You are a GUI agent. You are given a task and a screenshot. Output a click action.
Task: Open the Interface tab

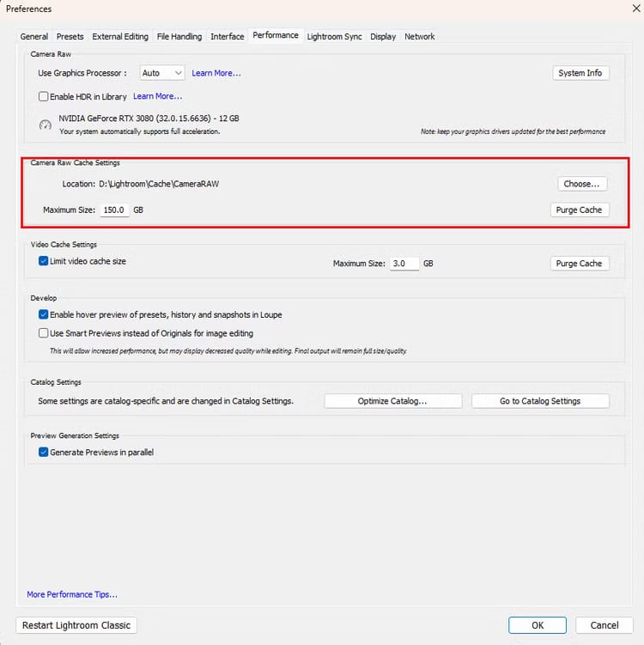tap(228, 37)
